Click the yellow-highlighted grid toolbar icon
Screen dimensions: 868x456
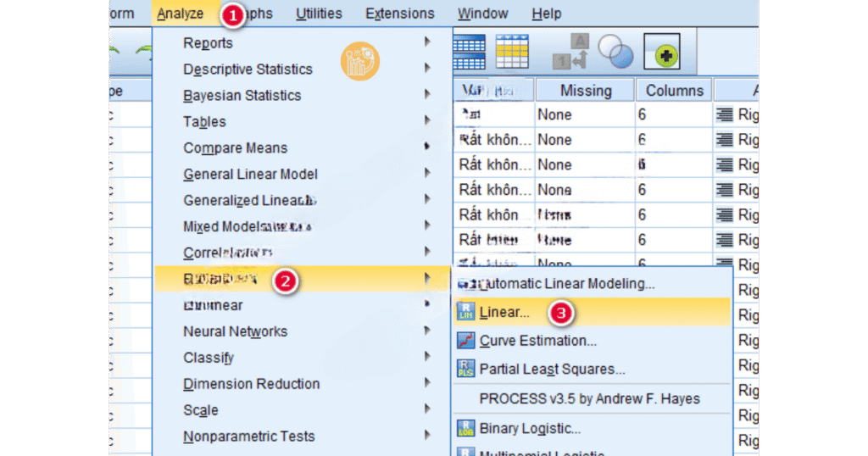click(512, 50)
